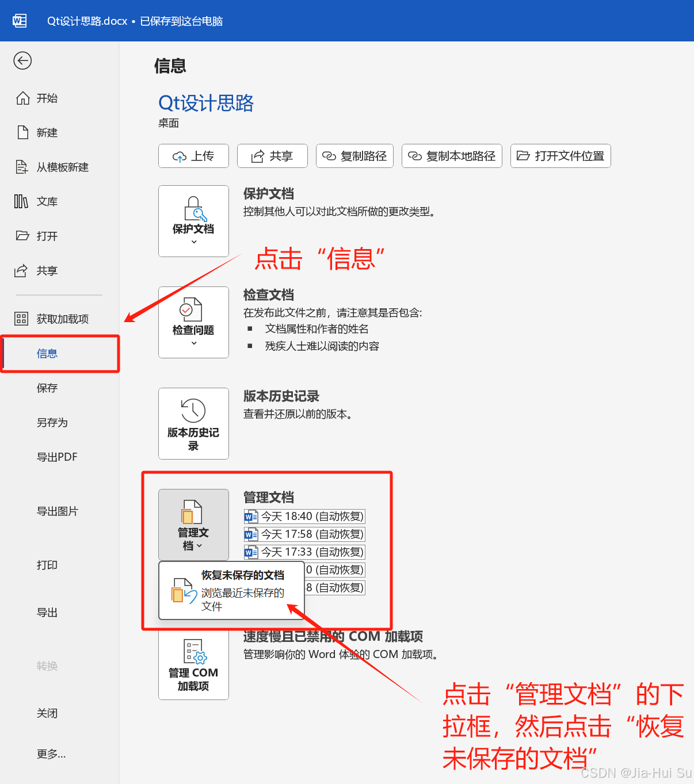
Task: Click the Word file icon beside 17:33
Action: click(x=251, y=552)
